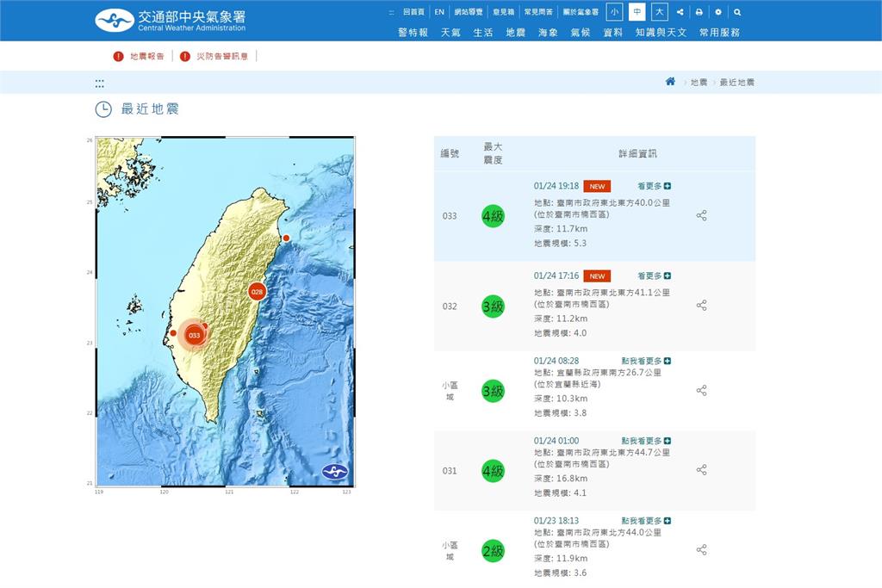Click the 地震規模: 5.3 text
The width and height of the screenshot is (882, 588).
coord(560,244)
